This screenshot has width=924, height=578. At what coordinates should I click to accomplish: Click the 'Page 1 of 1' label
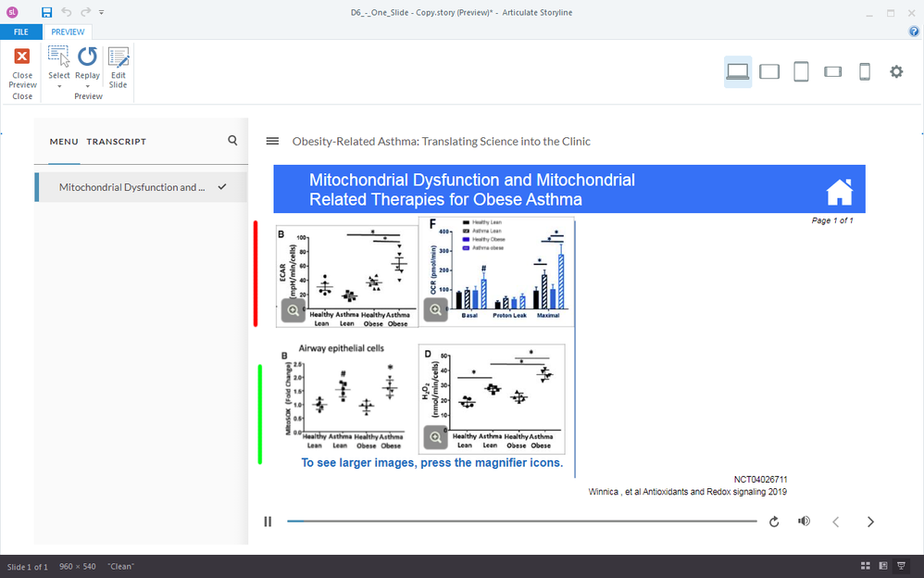coord(832,220)
